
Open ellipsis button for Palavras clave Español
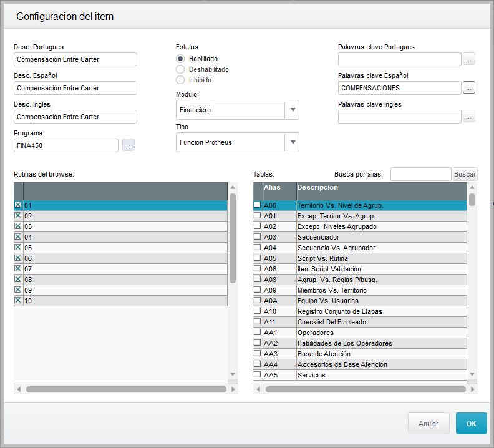pyautogui.click(x=469, y=87)
